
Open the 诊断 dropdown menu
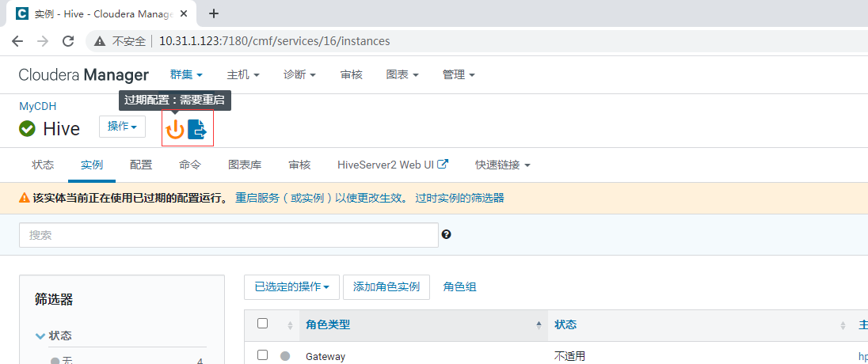299,74
